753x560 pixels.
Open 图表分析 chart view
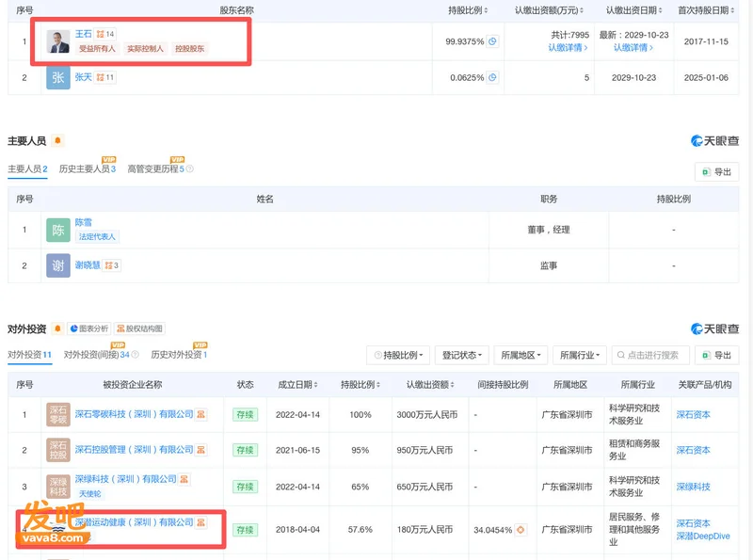pyautogui.click(x=89, y=328)
